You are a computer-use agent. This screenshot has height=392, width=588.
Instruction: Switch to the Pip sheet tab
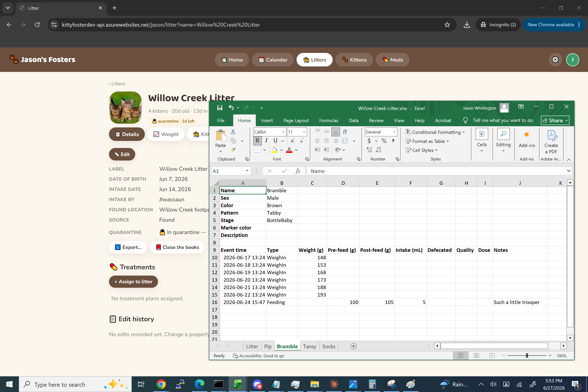tap(268, 346)
